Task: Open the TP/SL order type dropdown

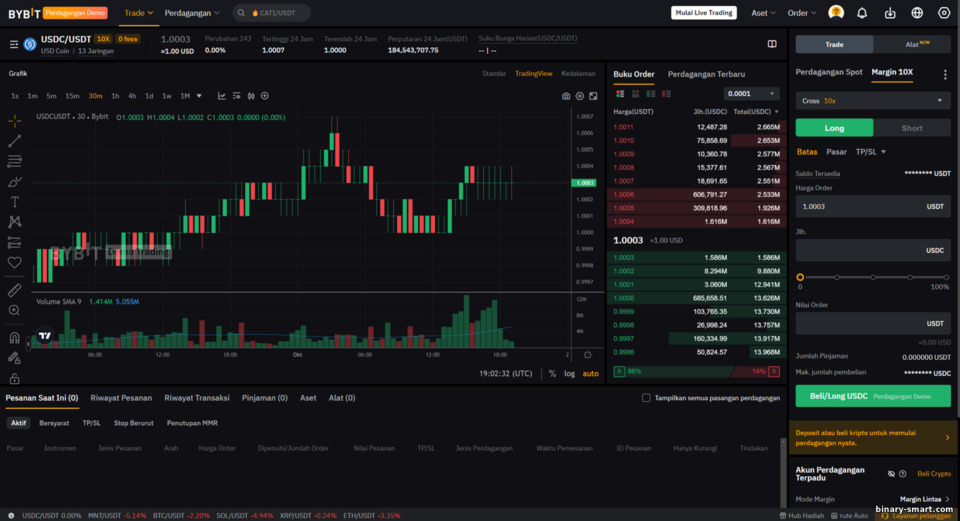Action: pos(871,152)
